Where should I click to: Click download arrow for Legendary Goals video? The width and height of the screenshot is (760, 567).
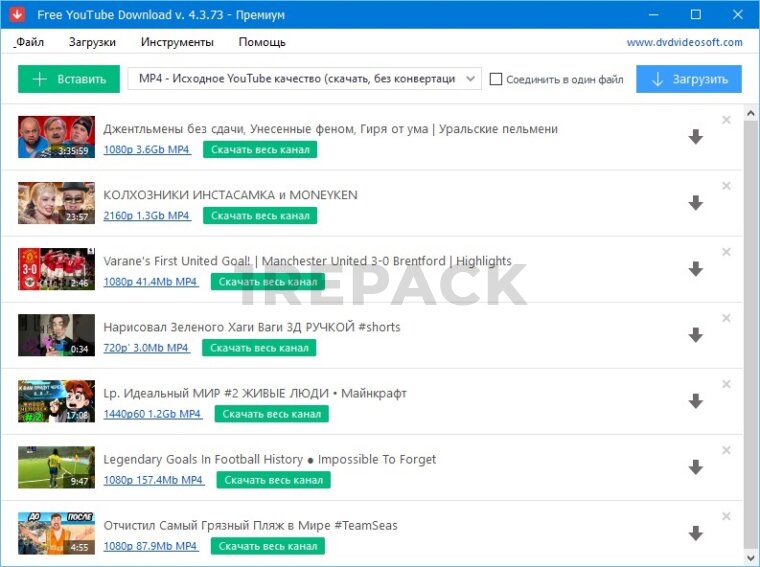(696, 467)
